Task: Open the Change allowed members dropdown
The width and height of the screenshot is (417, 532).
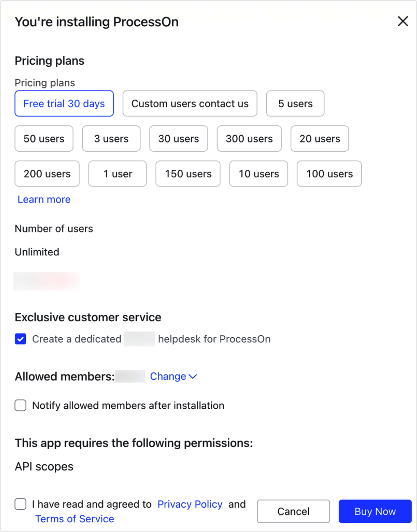Action: click(x=173, y=376)
